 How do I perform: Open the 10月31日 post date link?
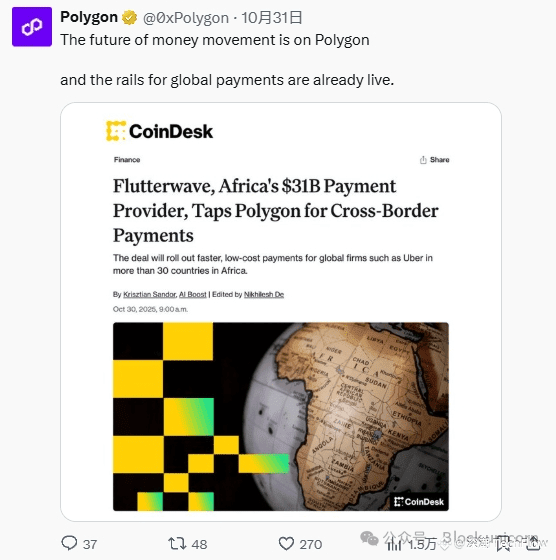click(x=272, y=18)
